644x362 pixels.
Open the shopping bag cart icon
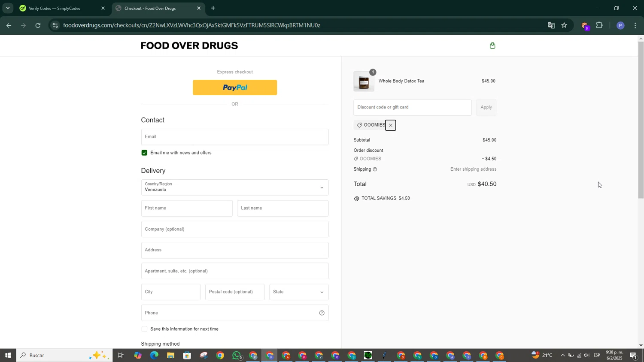[492, 45]
